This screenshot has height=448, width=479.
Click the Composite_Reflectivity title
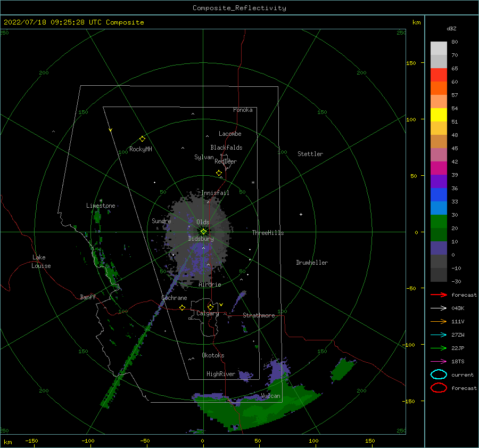(239, 8)
